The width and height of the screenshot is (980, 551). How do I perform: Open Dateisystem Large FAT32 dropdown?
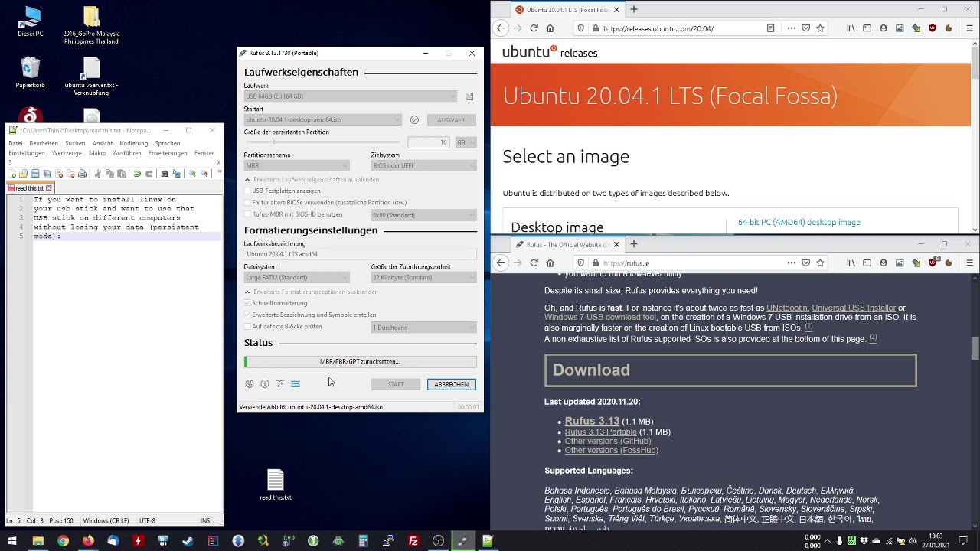pos(296,277)
